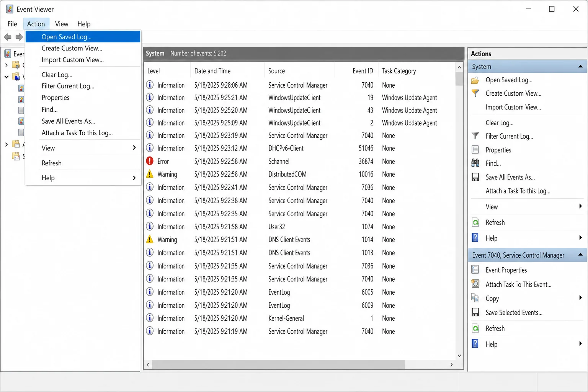Click the Event Viewer title bar app icon

point(9,9)
